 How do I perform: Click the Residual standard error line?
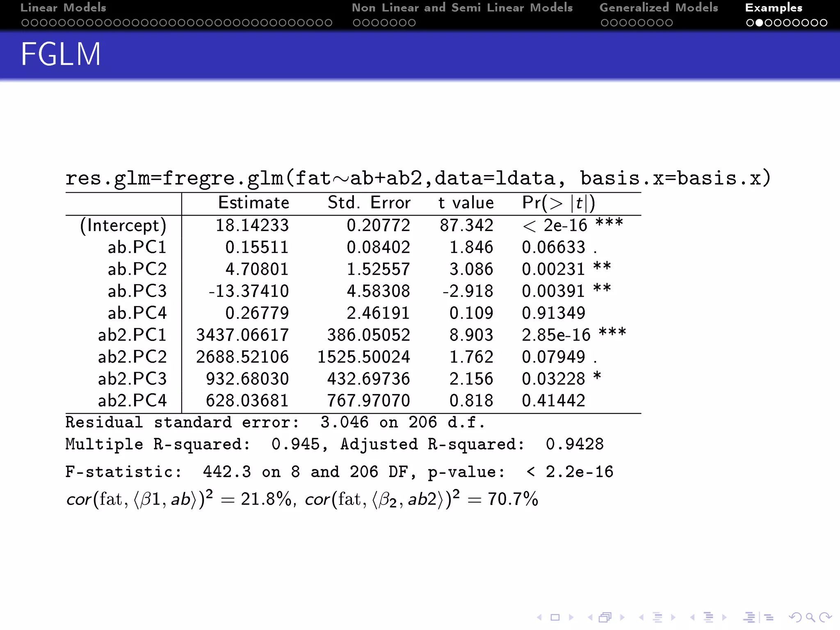(x=275, y=422)
